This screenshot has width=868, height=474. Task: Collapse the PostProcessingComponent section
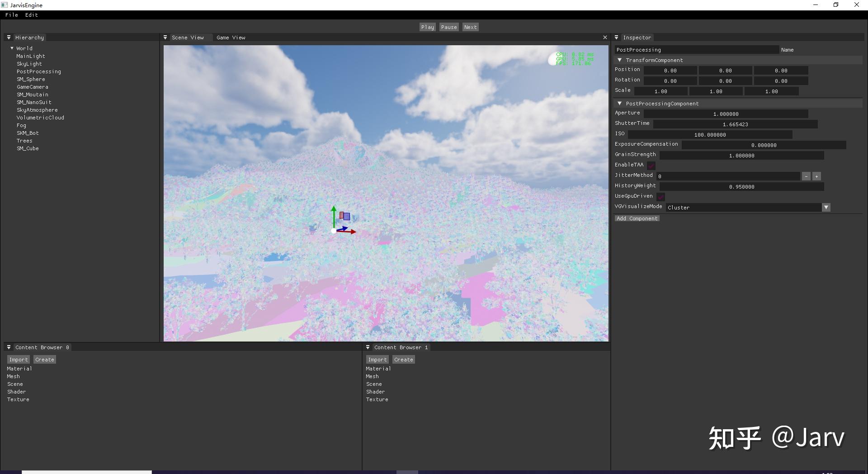point(619,103)
